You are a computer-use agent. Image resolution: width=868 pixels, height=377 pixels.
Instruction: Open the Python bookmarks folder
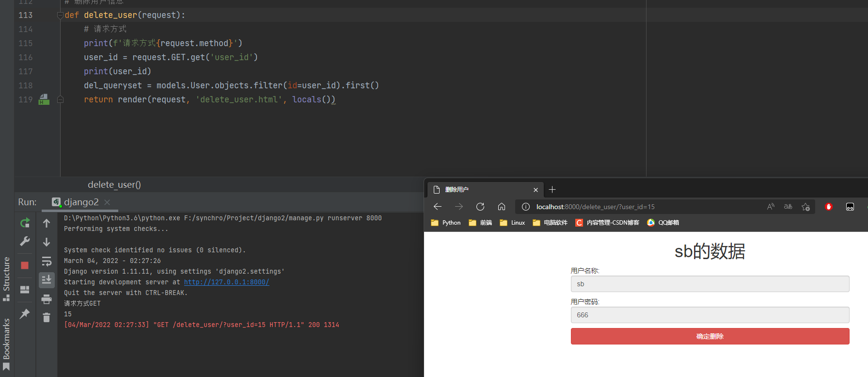pos(446,223)
